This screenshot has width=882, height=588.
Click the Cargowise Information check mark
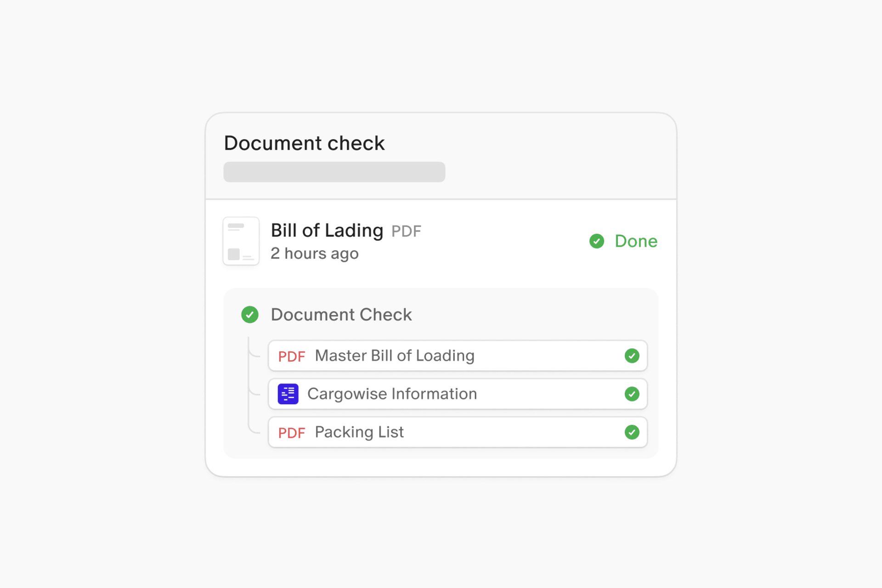[x=632, y=394]
